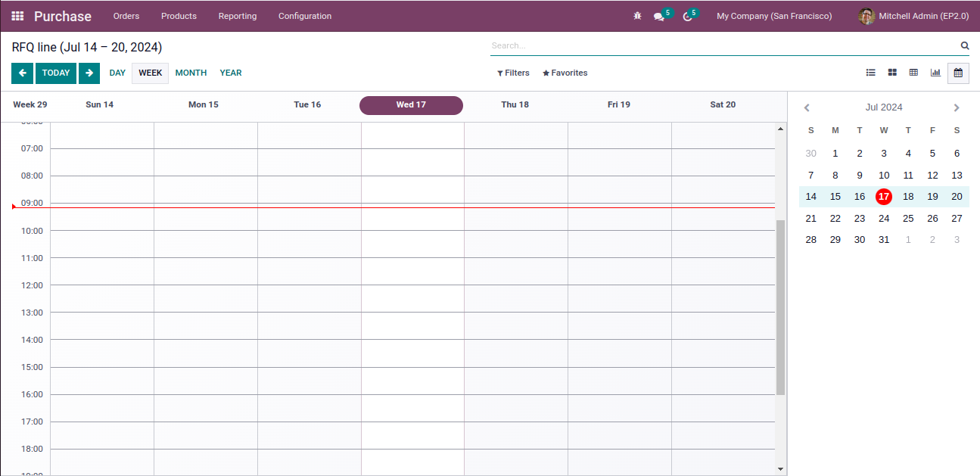The height and width of the screenshot is (476, 980).
Task: Select Sun 14 column header
Action: pos(99,105)
